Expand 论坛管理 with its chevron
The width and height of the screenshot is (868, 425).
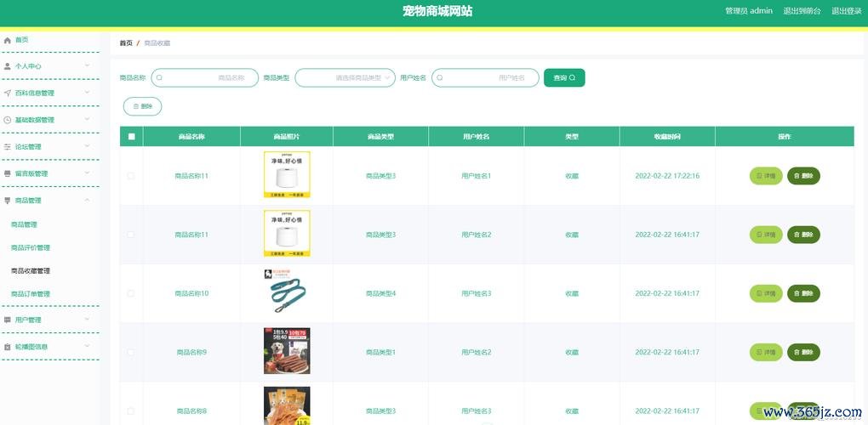coord(87,146)
